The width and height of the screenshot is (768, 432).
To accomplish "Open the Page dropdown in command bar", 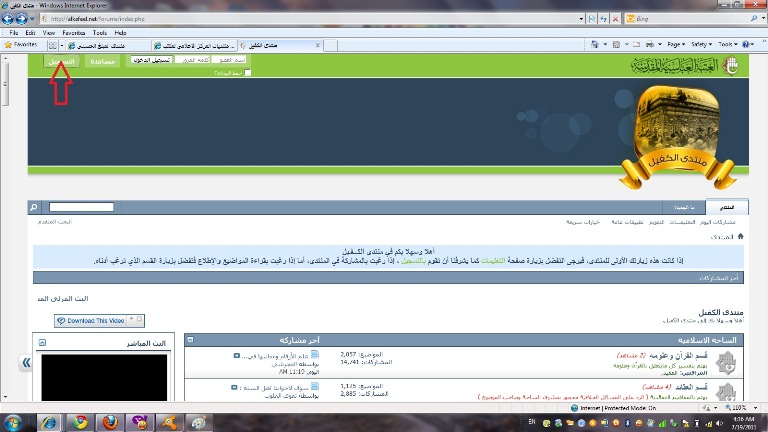I will coord(675,45).
